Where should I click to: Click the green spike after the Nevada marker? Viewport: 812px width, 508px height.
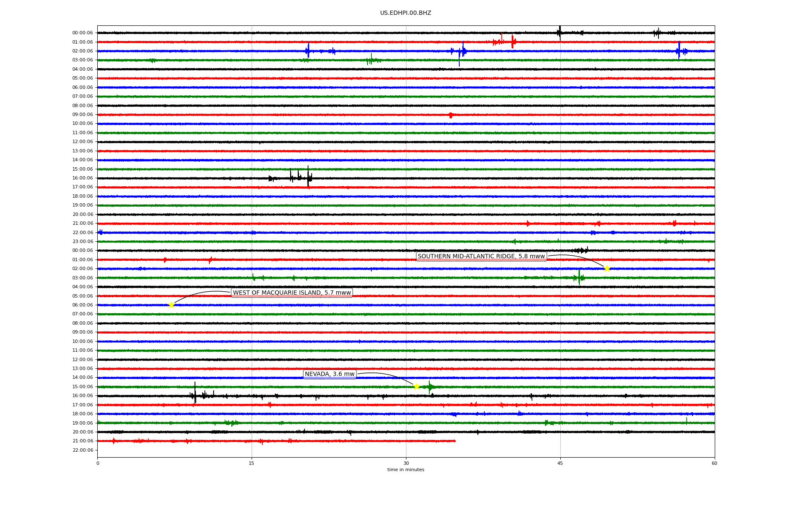(429, 387)
